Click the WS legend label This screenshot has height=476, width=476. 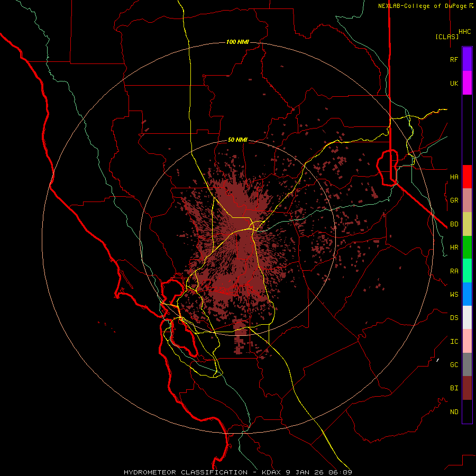coord(454,295)
